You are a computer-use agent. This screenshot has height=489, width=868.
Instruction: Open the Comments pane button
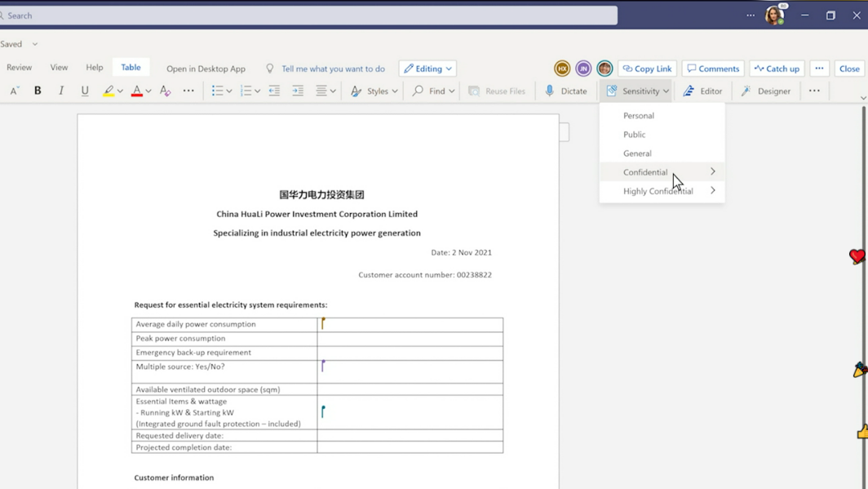tap(713, 69)
